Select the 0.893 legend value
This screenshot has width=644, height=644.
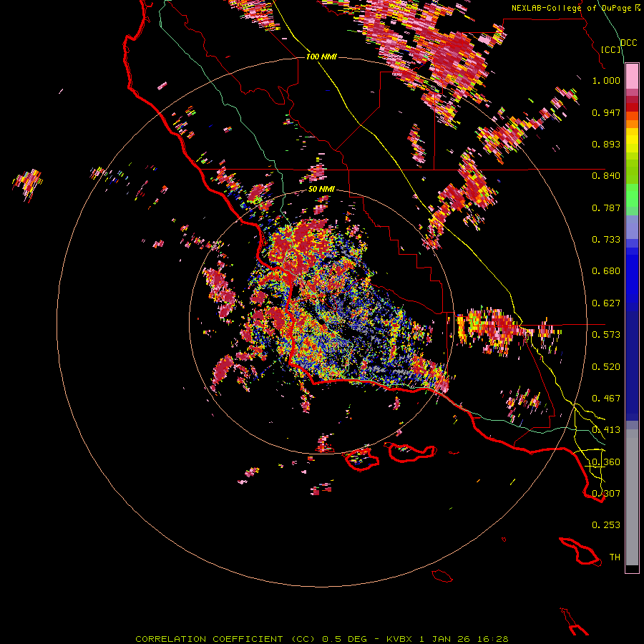click(x=606, y=144)
